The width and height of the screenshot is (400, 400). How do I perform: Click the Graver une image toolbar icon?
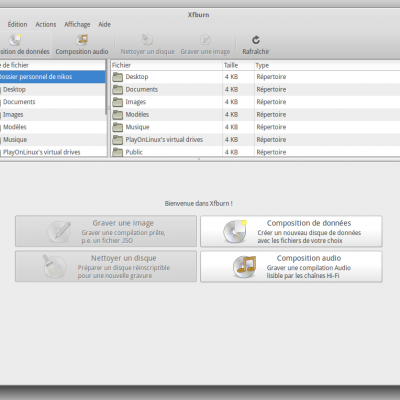(205, 40)
